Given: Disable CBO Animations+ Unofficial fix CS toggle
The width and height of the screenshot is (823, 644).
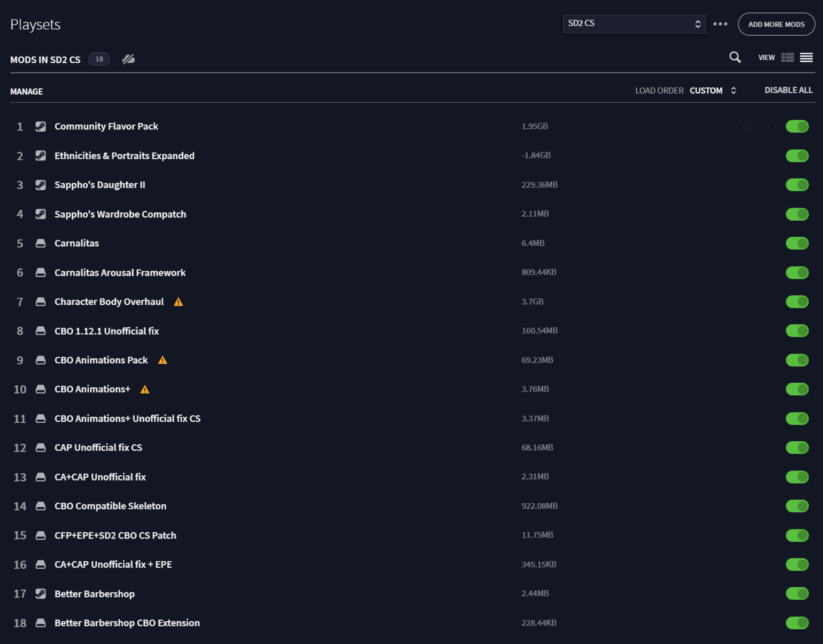Looking at the screenshot, I should coord(797,419).
